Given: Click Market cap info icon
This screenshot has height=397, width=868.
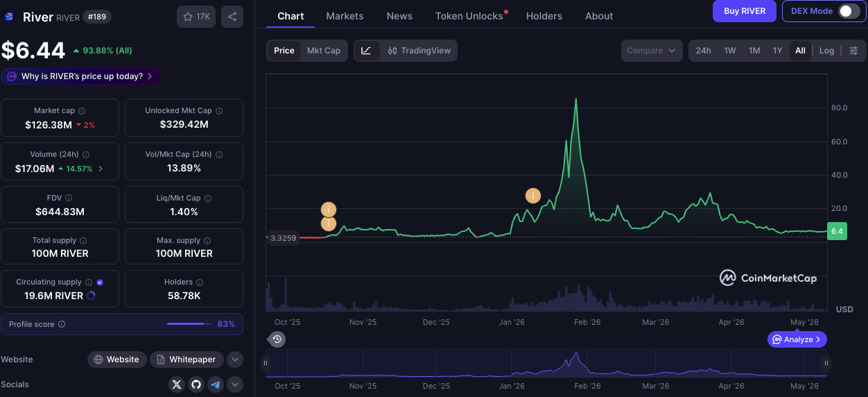Looking at the screenshot, I should point(82,111).
